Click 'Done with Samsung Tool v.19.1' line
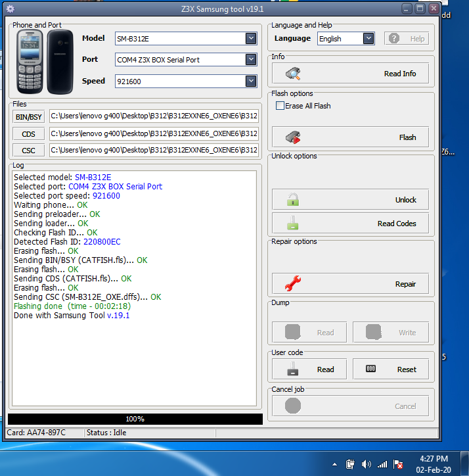 click(x=72, y=315)
